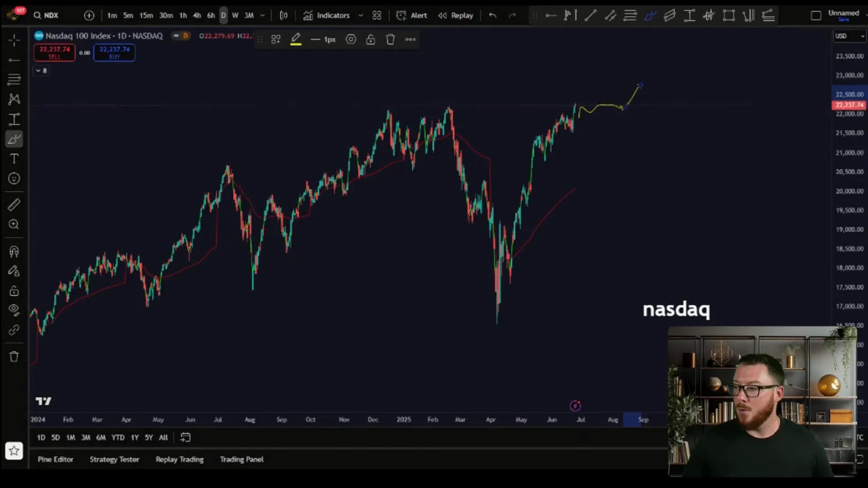Screen dimensions: 868x488
Task: Open favorites star at bottom left
Action: point(14,450)
